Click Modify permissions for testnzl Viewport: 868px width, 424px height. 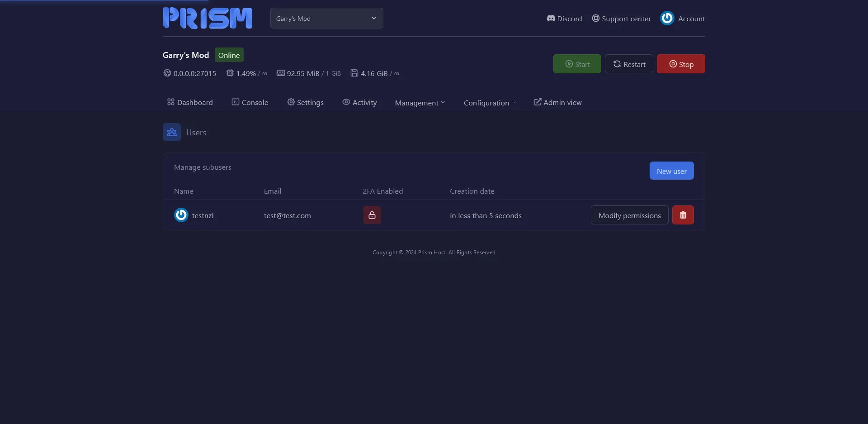(629, 215)
